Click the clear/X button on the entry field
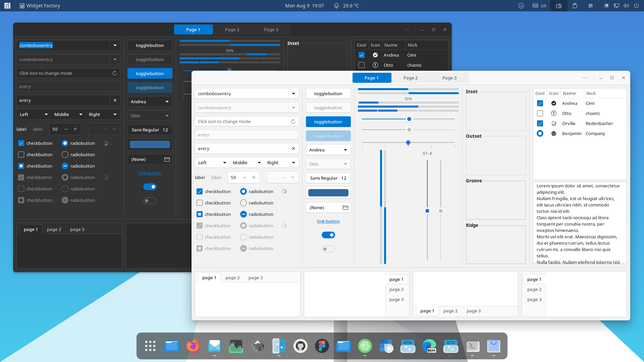Viewport: 644px width, 362px height. tap(293, 148)
